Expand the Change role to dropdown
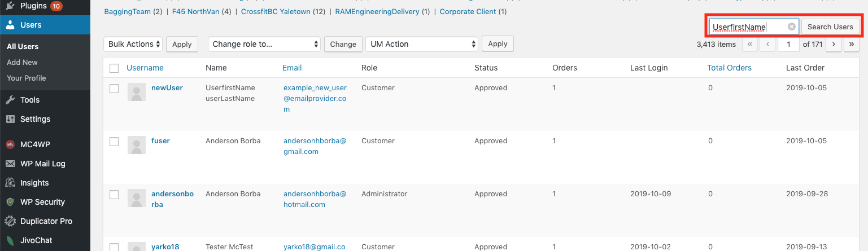The height and width of the screenshot is (251, 868). [264, 44]
